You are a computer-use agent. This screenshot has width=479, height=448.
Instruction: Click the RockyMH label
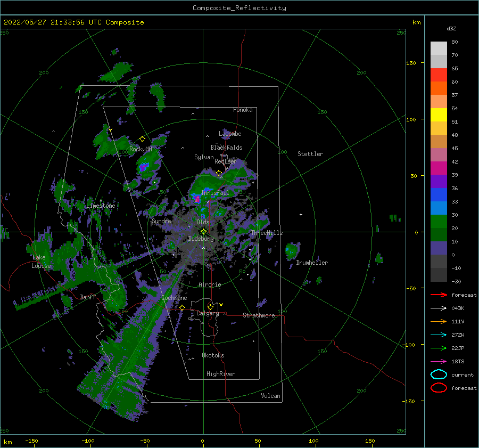coord(141,149)
